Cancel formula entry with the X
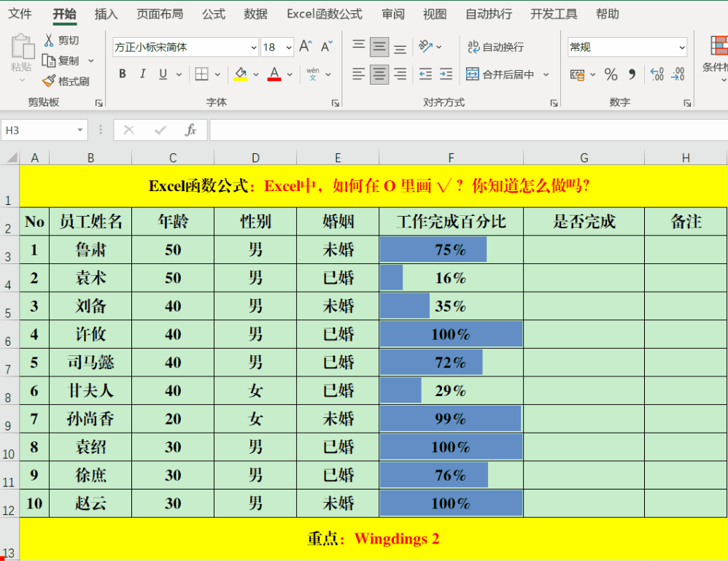 click(129, 131)
